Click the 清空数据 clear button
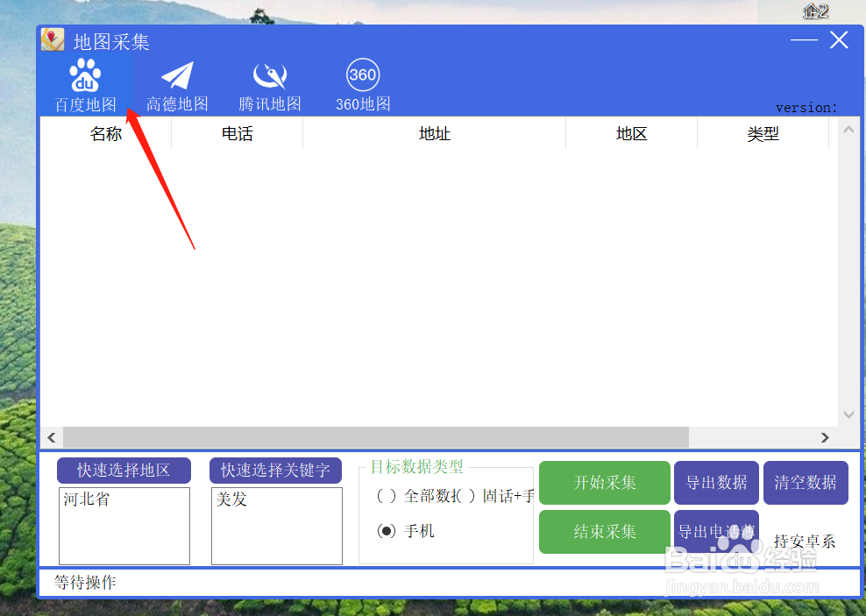Viewport: 866px width, 616px height. [x=806, y=483]
